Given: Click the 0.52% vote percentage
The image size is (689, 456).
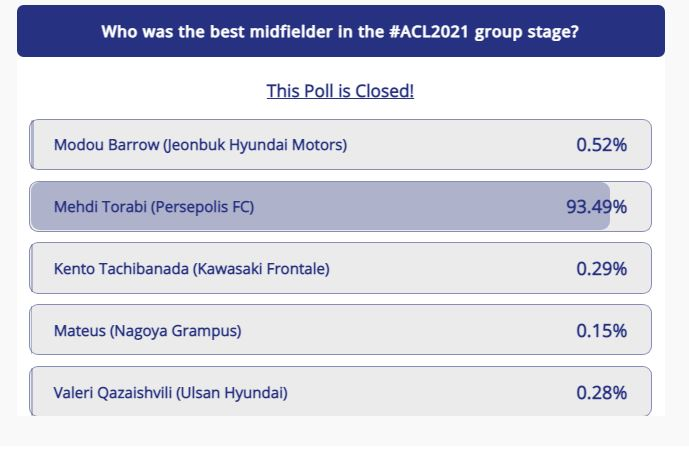Looking at the screenshot, I should [x=601, y=145].
